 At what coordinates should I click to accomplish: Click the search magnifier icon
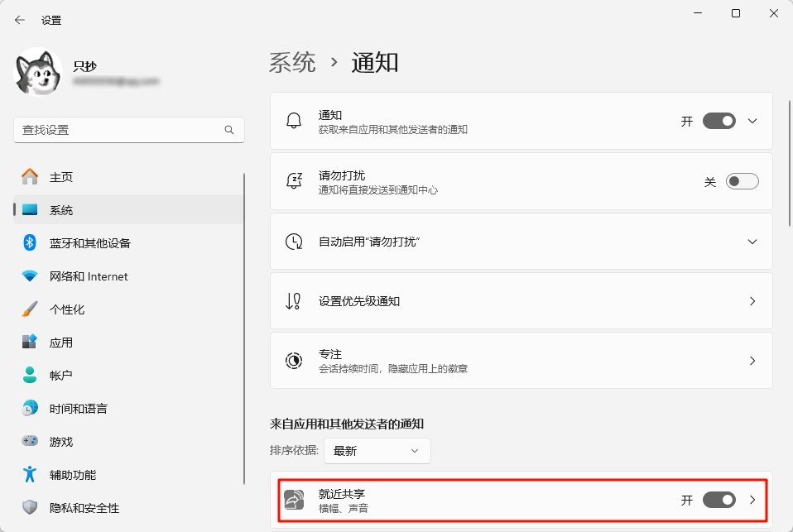pyautogui.click(x=229, y=130)
